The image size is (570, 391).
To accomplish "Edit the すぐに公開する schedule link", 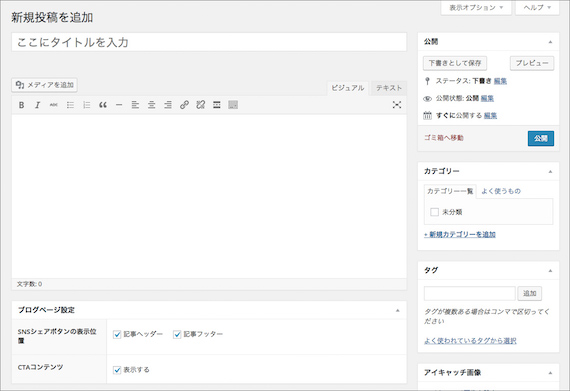I will click(490, 116).
